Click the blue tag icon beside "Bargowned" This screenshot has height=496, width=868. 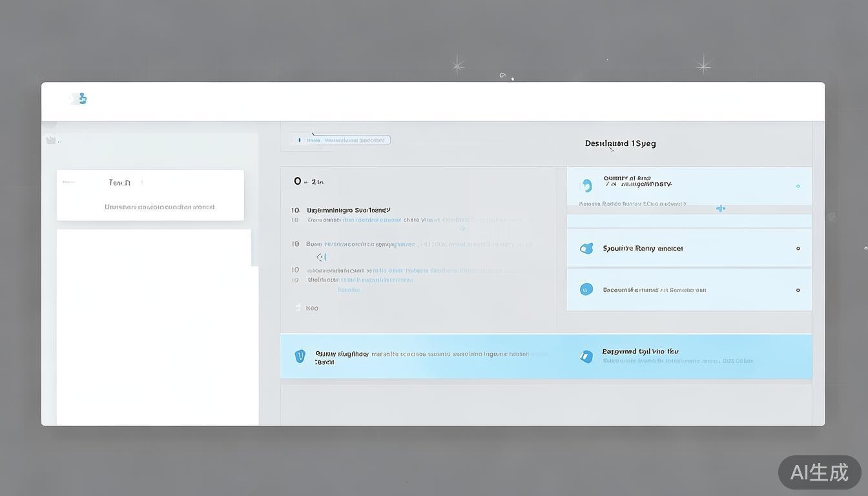[586, 356]
